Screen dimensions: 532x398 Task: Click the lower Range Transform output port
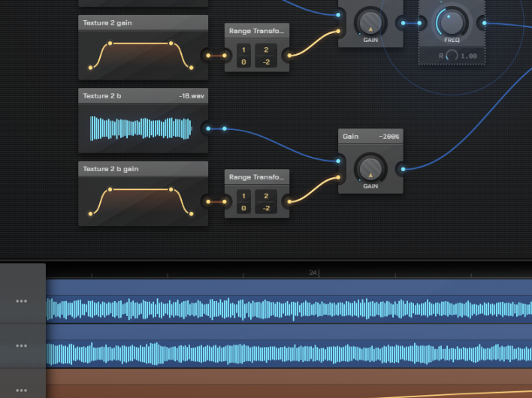click(x=289, y=201)
